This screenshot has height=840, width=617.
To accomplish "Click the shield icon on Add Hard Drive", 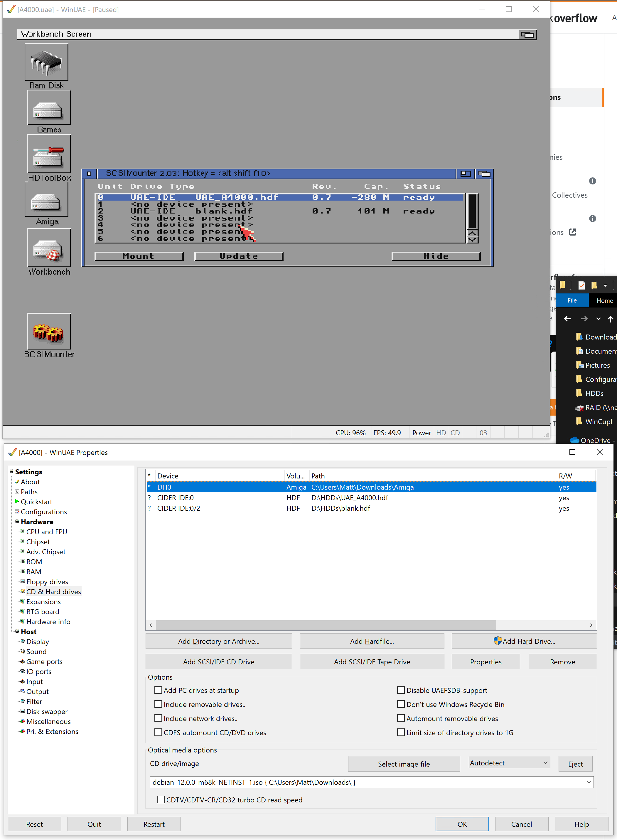I will point(498,641).
